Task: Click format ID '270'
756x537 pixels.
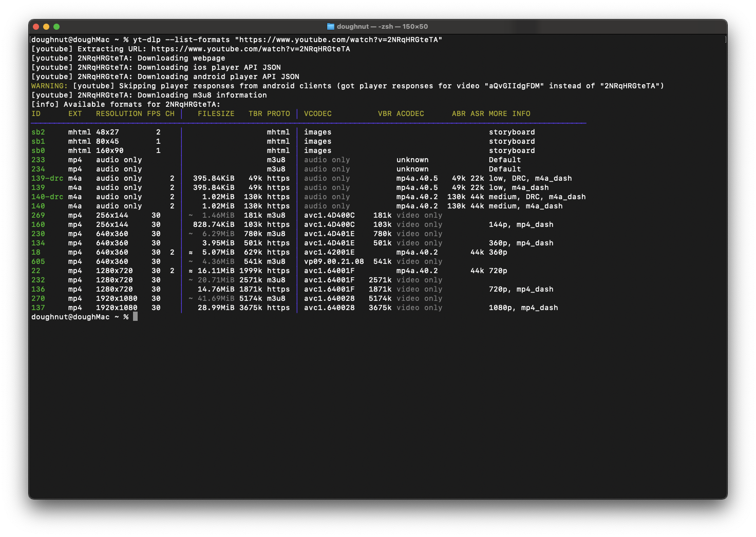Action: coord(38,298)
